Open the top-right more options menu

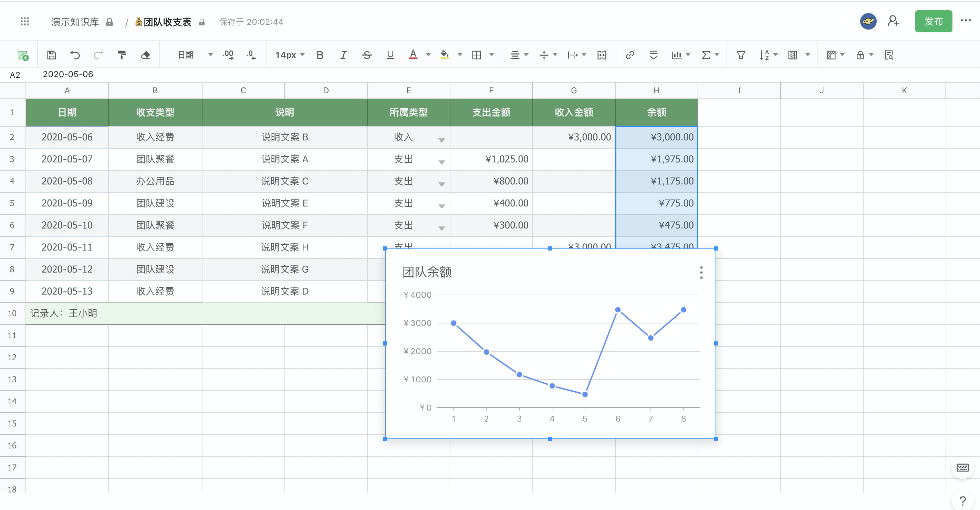pyautogui.click(x=965, y=21)
